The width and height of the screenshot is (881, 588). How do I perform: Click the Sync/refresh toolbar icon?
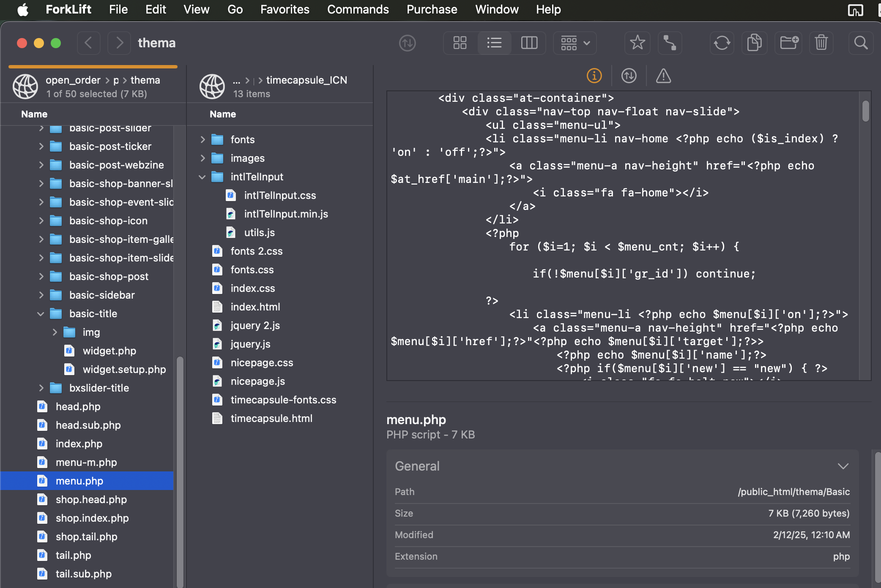(722, 43)
